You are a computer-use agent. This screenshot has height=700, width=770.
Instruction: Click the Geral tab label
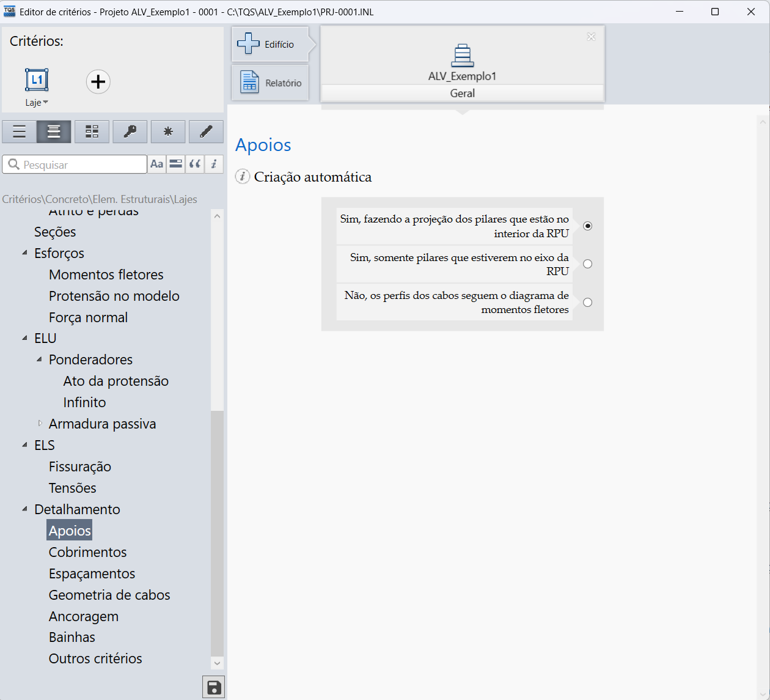pyautogui.click(x=463, y=93)
